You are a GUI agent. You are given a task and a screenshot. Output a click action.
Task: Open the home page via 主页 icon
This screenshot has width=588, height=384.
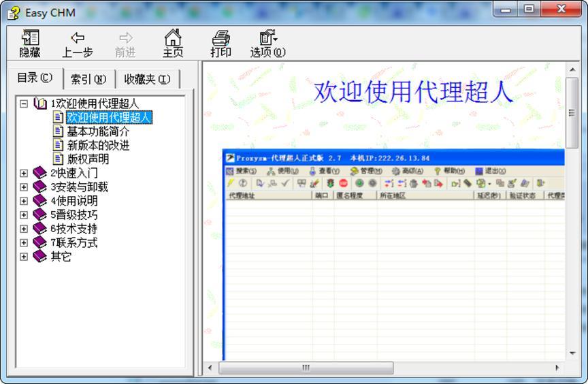[x=173, y=43]
